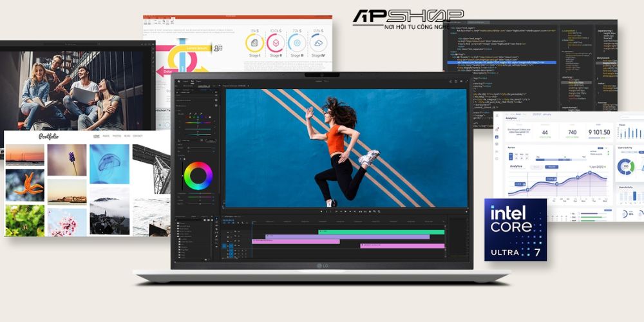
Task: Open the sunset sea thumbnail in Portfolio
Action: pyautogui.click(x=24, y=155)
